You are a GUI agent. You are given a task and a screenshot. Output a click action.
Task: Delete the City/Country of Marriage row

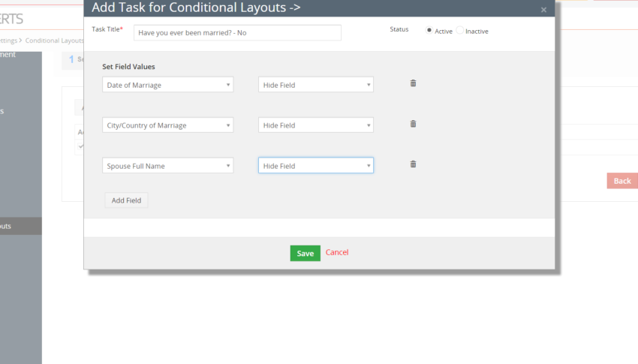click(x=413, y=124)
